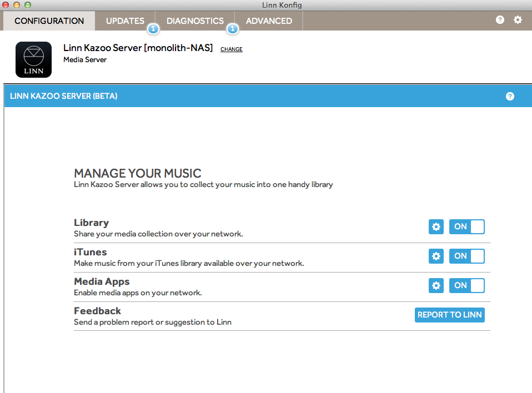Click the Updates notification badge

(x=153, y=29)
